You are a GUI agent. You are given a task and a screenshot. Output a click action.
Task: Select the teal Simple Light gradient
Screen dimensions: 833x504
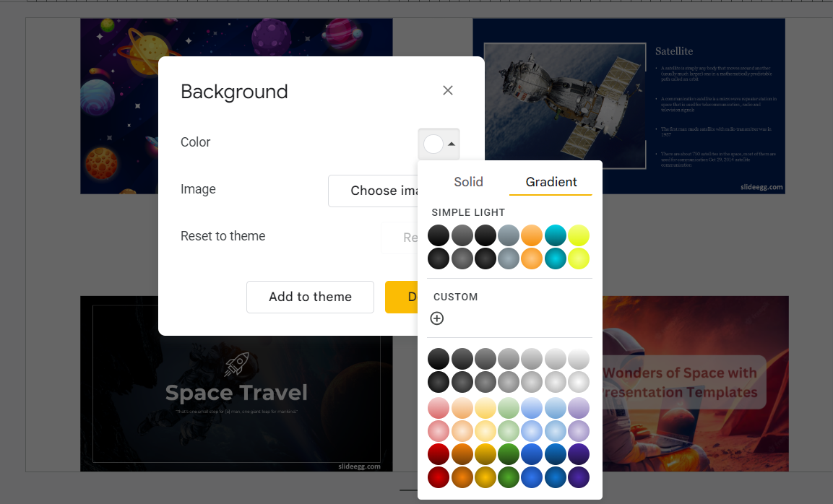(x=555, y=235)
